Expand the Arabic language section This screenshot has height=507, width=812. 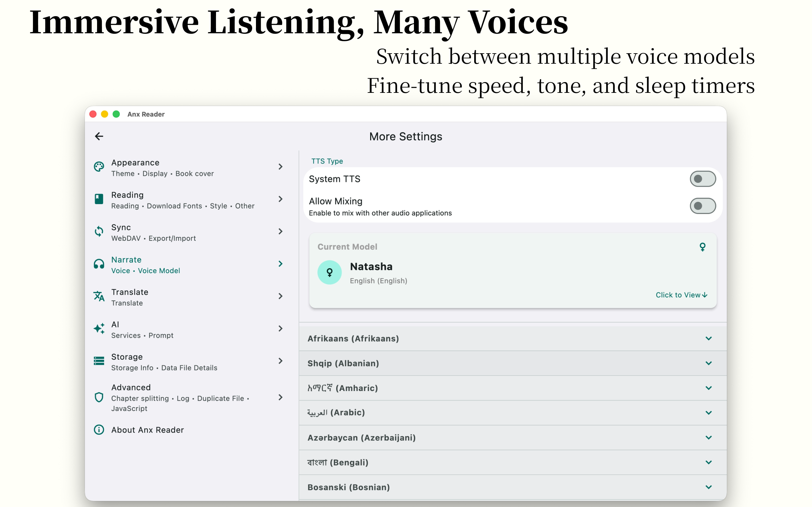point(708,413)
